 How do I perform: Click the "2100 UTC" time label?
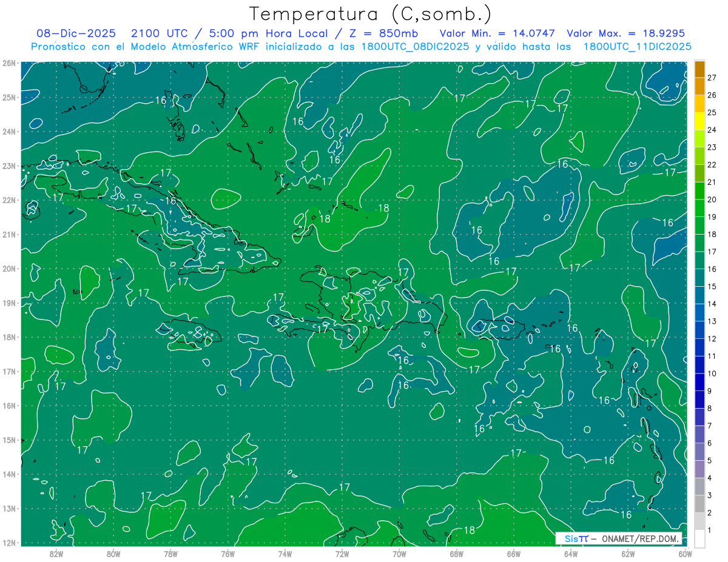tap(160, 33)
